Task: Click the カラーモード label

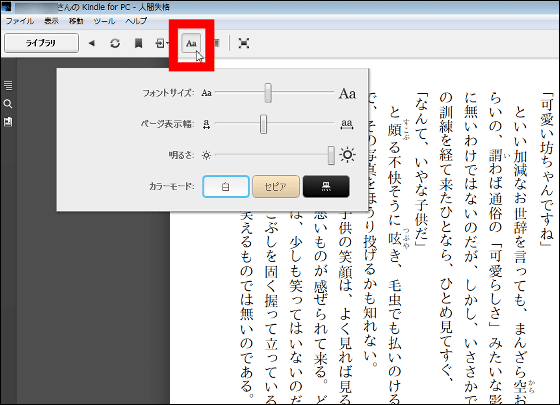Action: (x=171, y=186)
